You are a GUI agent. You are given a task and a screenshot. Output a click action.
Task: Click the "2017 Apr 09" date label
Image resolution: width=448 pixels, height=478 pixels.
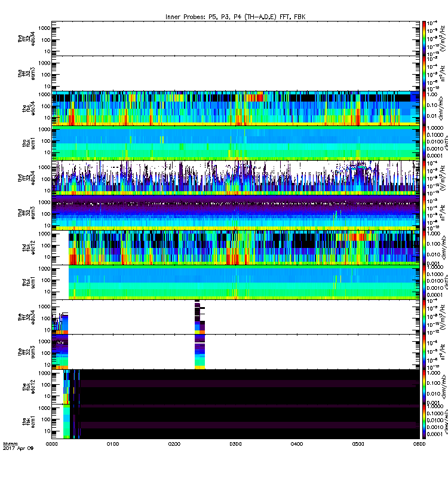coord(19,448)
